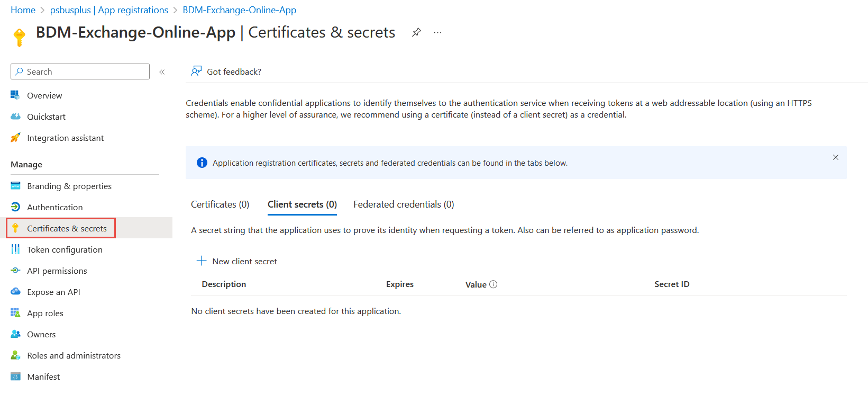Dismiss the blue information banner
Screen dimensions: 868x394
click(836, 157)
